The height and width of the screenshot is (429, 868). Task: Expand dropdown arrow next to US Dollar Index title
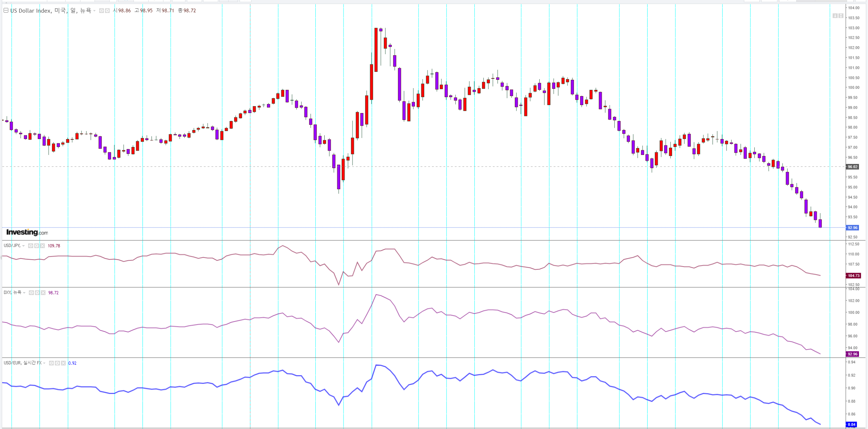[95, 11]
